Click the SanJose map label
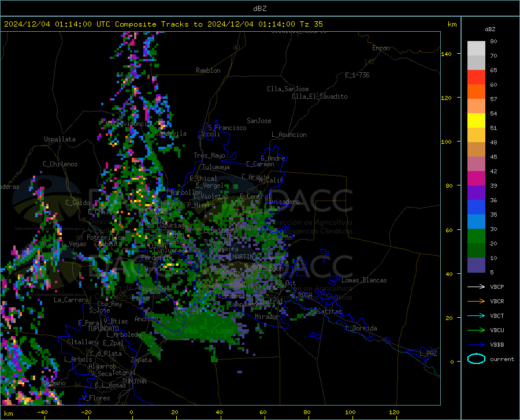Image resolution: width=520 pixels, height=420 pixels. click(x=259, y=121)
